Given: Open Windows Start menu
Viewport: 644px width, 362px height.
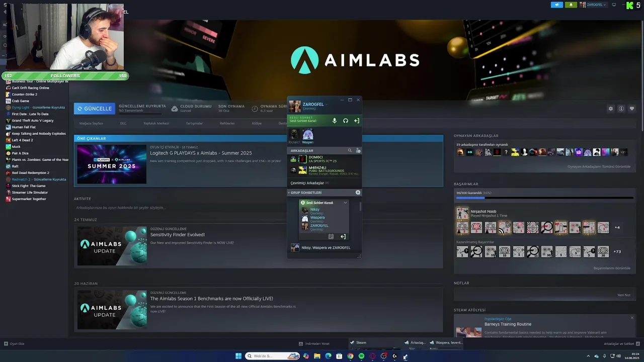Looking at the screenshot, I should pos(238,356).
